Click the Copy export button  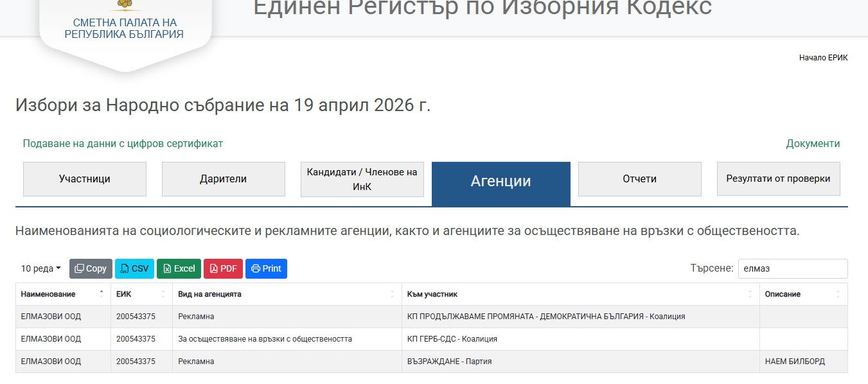pos(91,268)
